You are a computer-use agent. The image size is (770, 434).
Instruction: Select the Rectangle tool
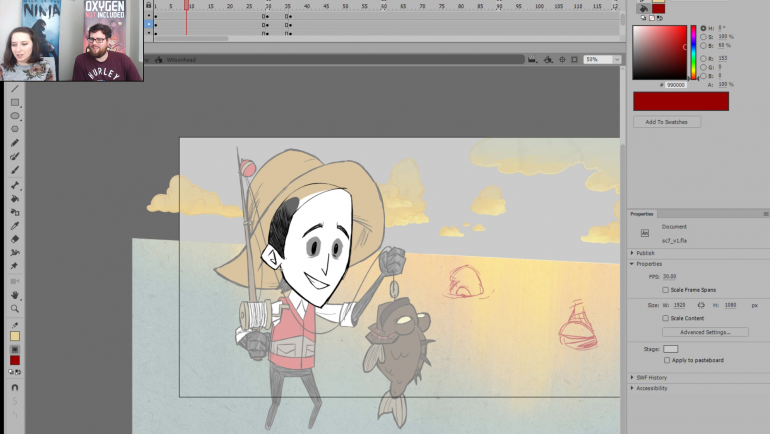15,103
